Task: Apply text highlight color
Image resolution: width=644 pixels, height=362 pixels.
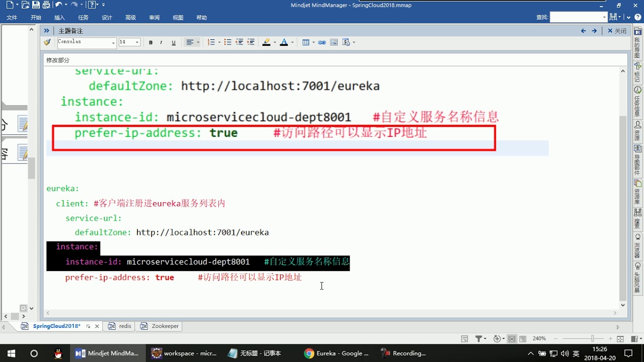Action: point(267,42)
